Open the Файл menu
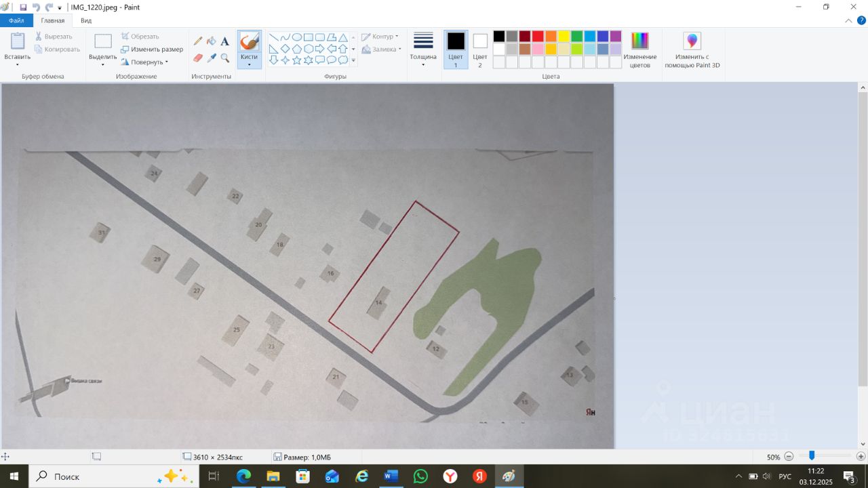This screenshot has height=488, width=868. 16,20
